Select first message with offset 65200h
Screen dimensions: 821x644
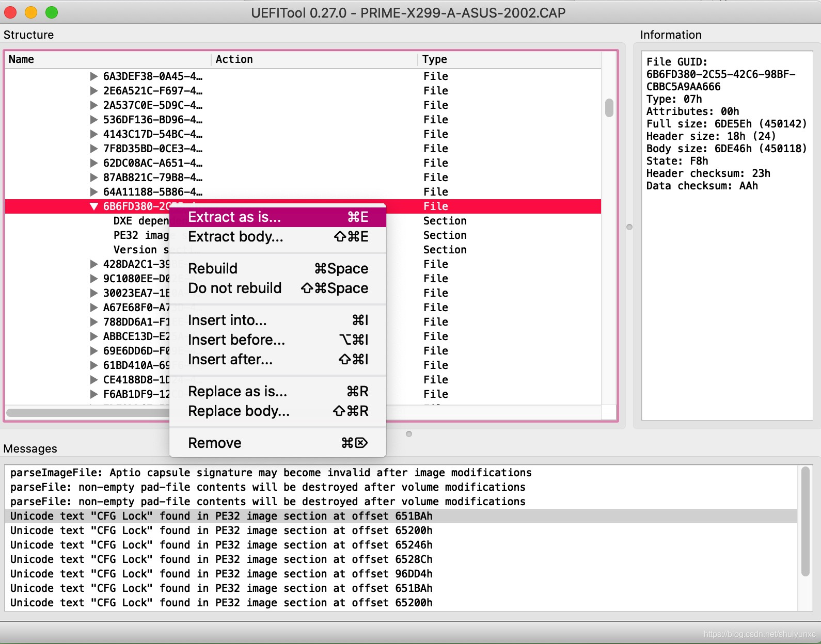coord(401,530)
